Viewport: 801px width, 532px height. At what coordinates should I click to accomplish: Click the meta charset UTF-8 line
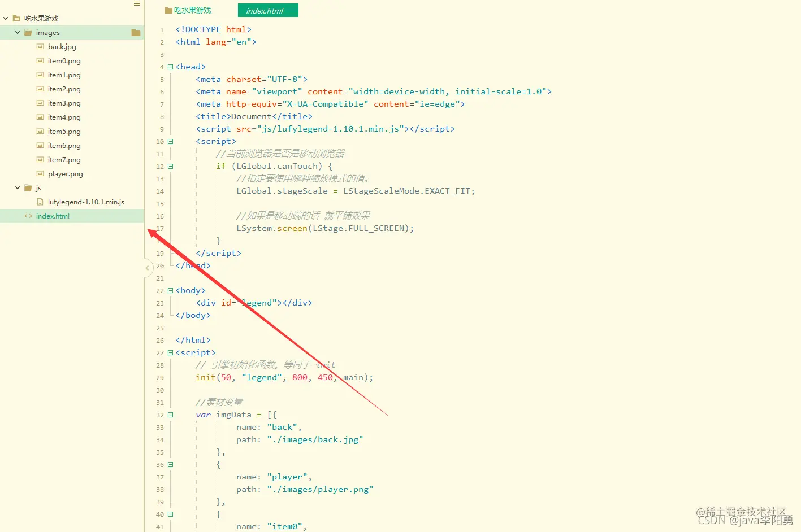pyautogui.click(x=252, y=79)
